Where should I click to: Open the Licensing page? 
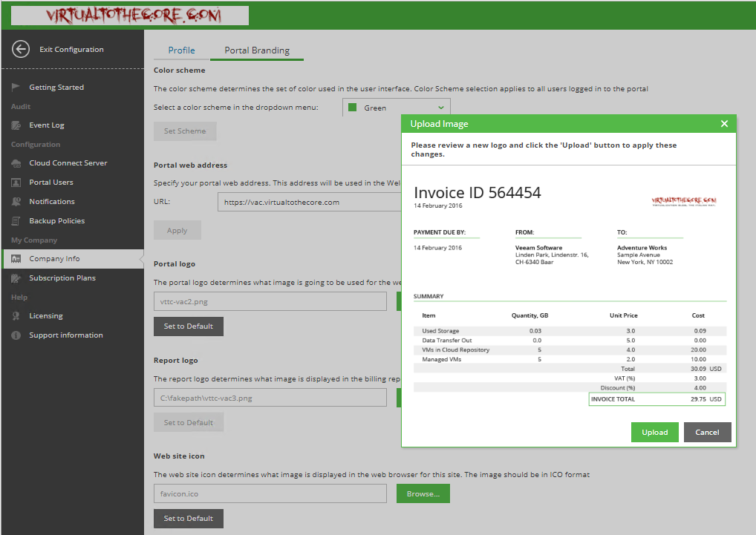(x=46, y=316)
